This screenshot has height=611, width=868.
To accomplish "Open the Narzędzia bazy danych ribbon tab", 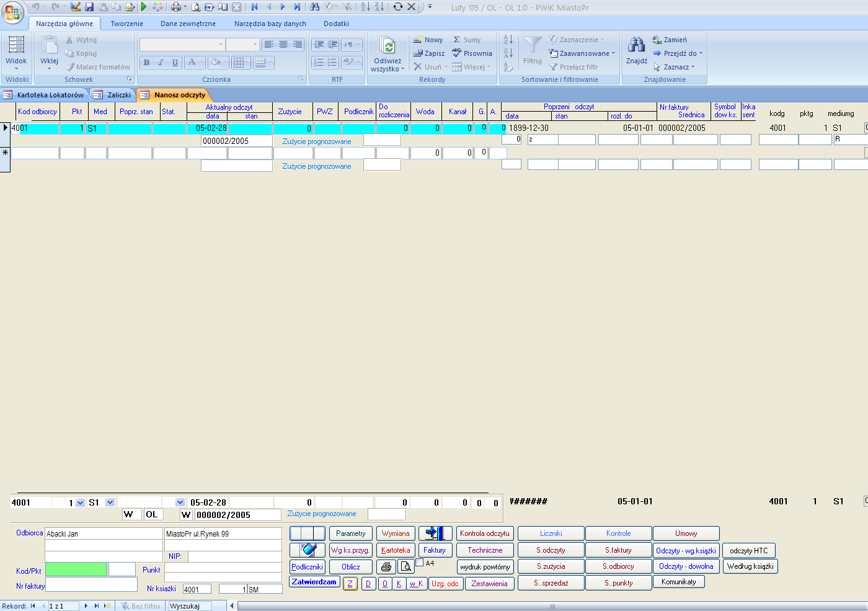I will pos(270,24).
